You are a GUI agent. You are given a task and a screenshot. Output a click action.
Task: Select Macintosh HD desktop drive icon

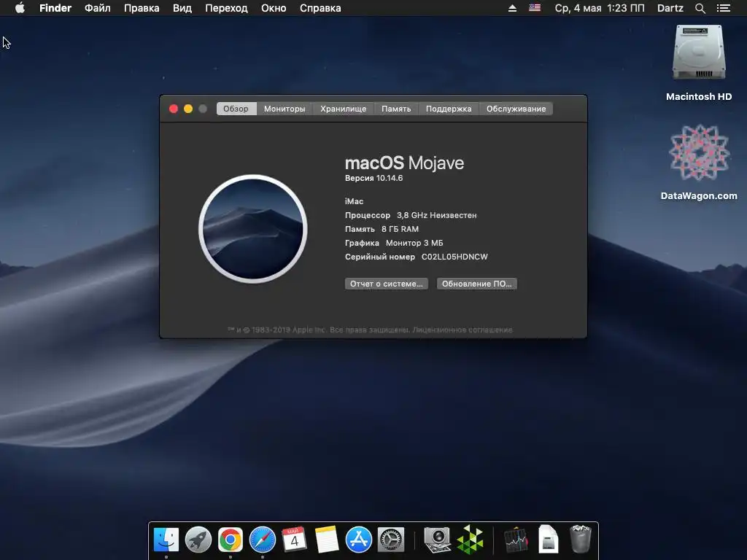pos(699,52)
